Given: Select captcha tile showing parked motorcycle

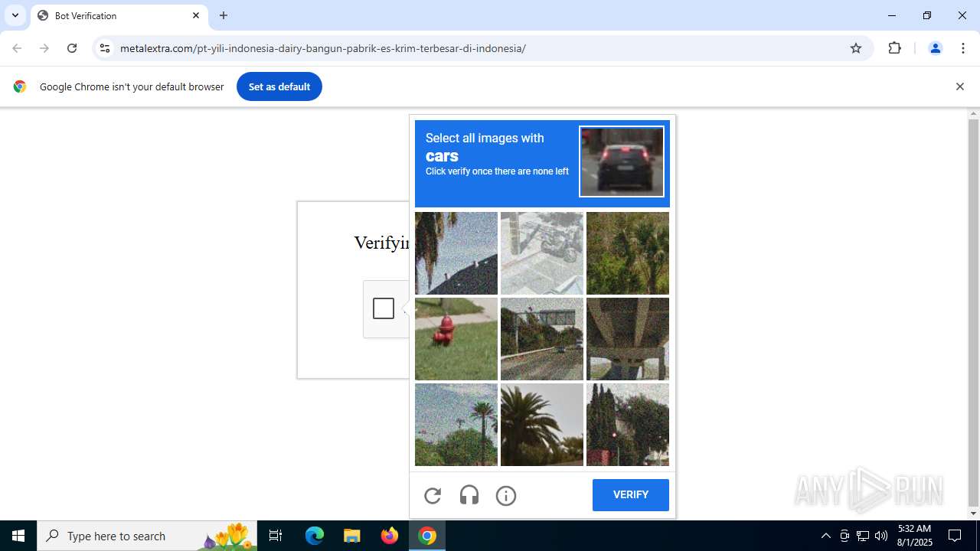Looking at the screenshot, I should coord(542,253).
